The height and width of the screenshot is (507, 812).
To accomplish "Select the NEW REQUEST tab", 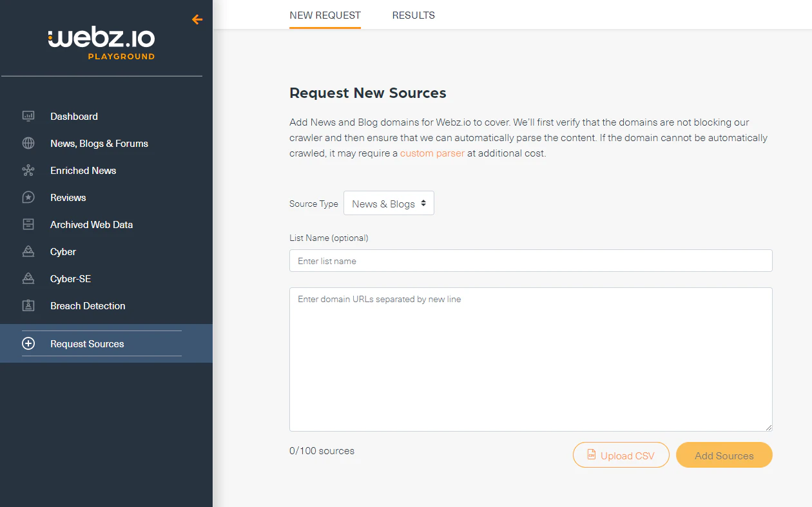I will click(325, 15).
